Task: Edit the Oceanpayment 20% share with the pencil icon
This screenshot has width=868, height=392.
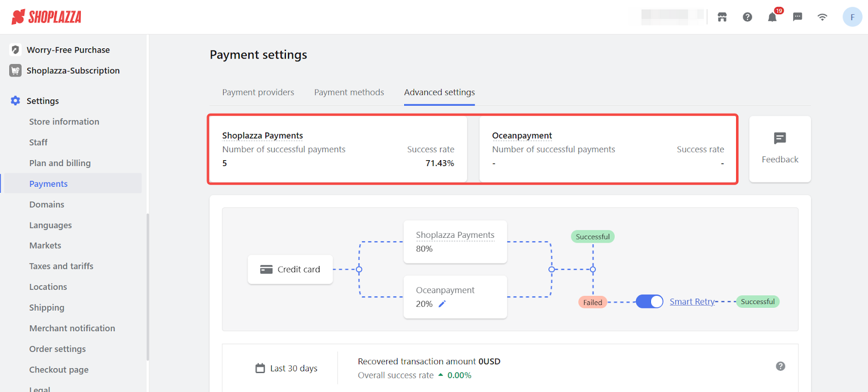Action: (x=442, y=304)
